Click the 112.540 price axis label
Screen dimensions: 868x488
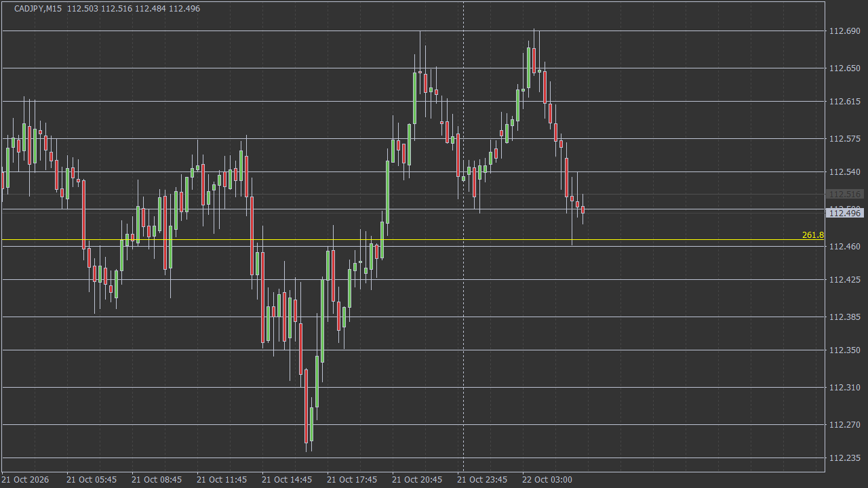(x=845, y=172)
